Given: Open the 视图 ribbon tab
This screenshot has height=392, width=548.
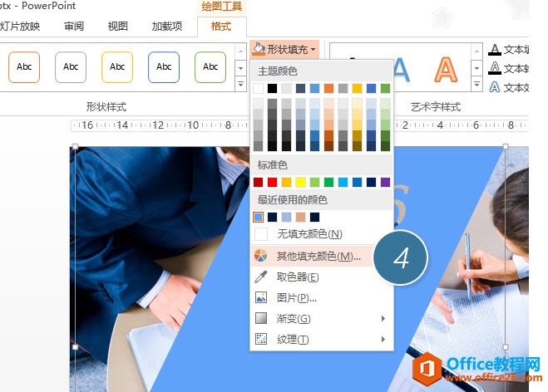Looking at the screenshot, I should (118, 27).
